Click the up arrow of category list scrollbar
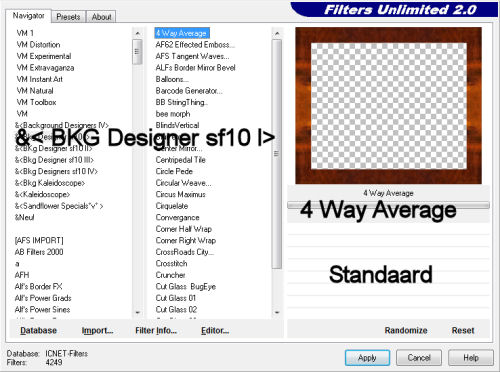The width and height of the screenshot is (500, 372). 137,33
